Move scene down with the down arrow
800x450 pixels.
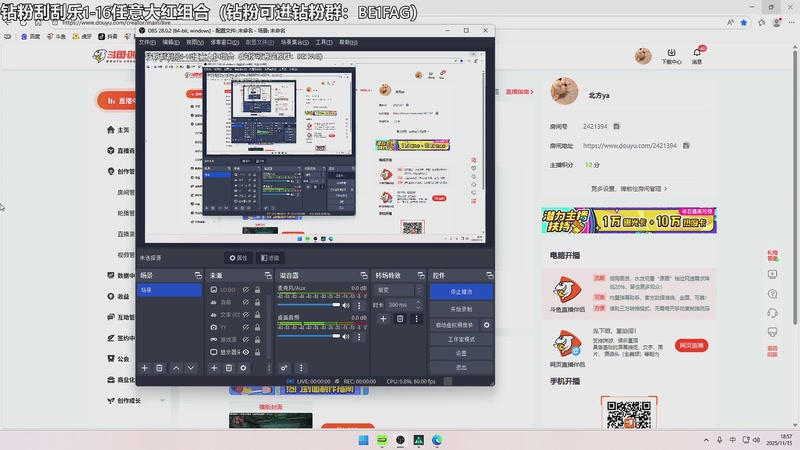coord(191,368)
